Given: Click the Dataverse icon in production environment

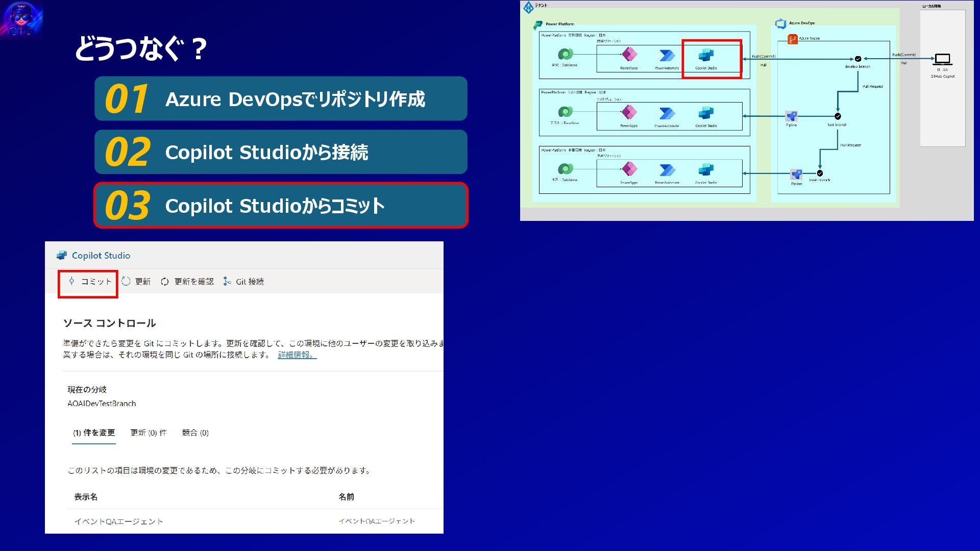Looking at the screenshot, I should point(565,168).
